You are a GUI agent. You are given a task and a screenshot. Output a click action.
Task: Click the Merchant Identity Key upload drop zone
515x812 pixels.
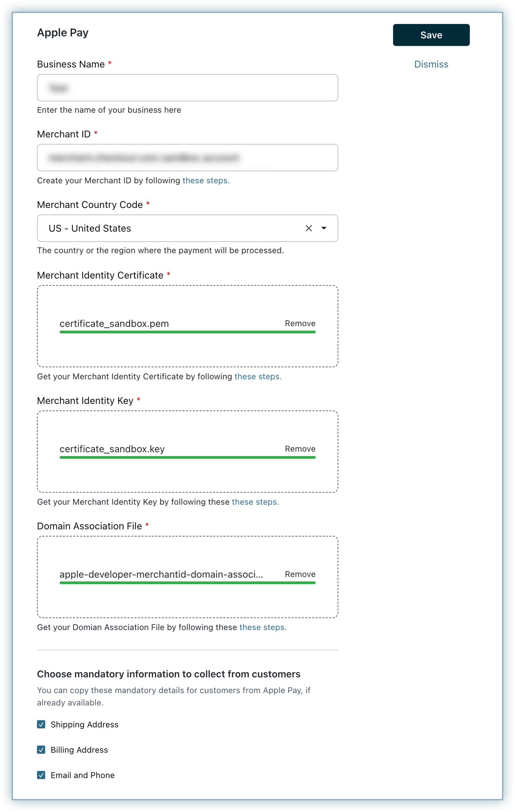tap(187, 476)
